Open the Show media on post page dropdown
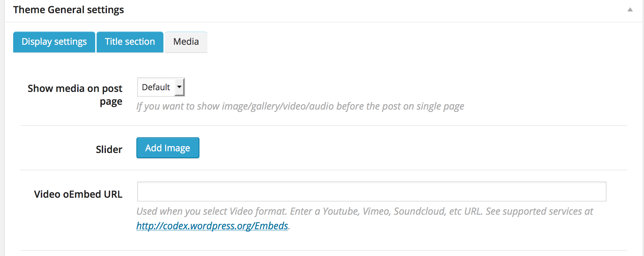 [x=161, y=87]
